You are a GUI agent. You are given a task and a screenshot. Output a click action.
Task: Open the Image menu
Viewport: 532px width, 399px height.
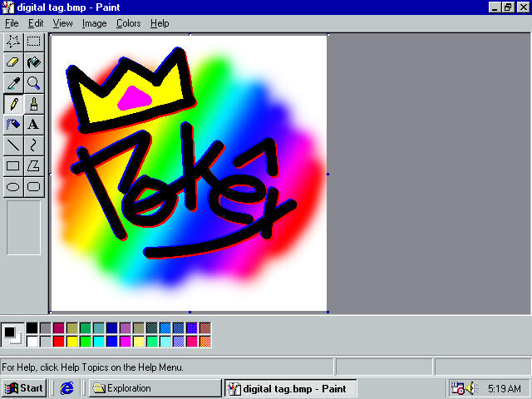point(94,23)
